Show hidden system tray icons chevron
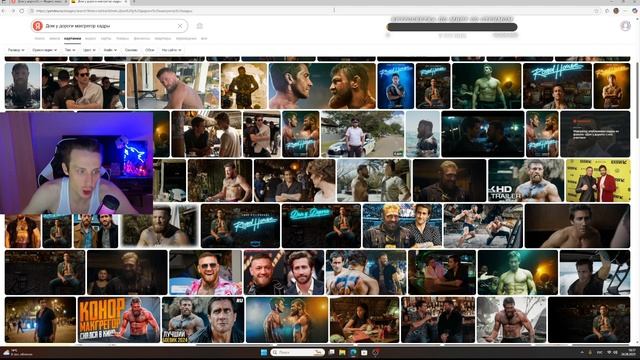The width and height of the screenshot is (640, 360). [x=582, y=352]
